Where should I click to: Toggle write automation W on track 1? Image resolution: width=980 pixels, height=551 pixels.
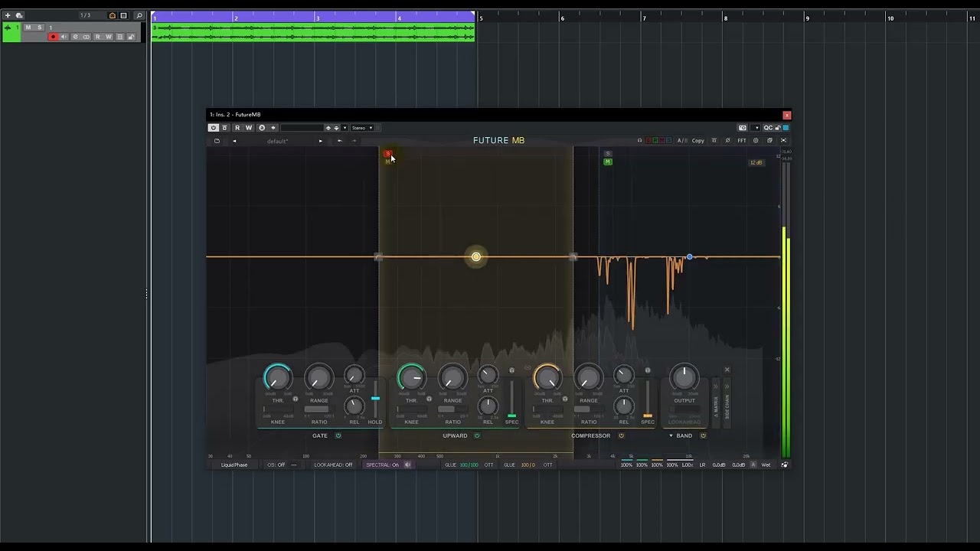[109, 37]
